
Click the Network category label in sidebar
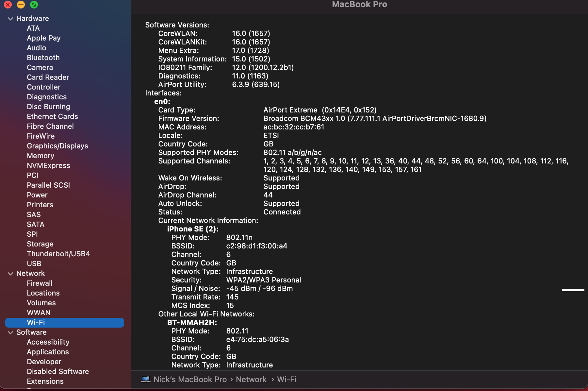click(31, 274)
